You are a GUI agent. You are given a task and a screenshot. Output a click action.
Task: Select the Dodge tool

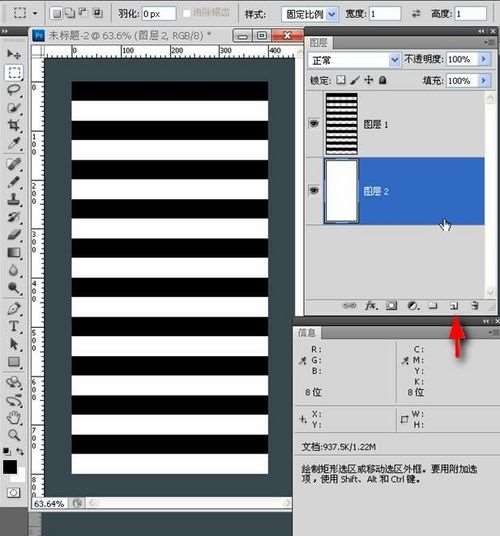[14, 288]
